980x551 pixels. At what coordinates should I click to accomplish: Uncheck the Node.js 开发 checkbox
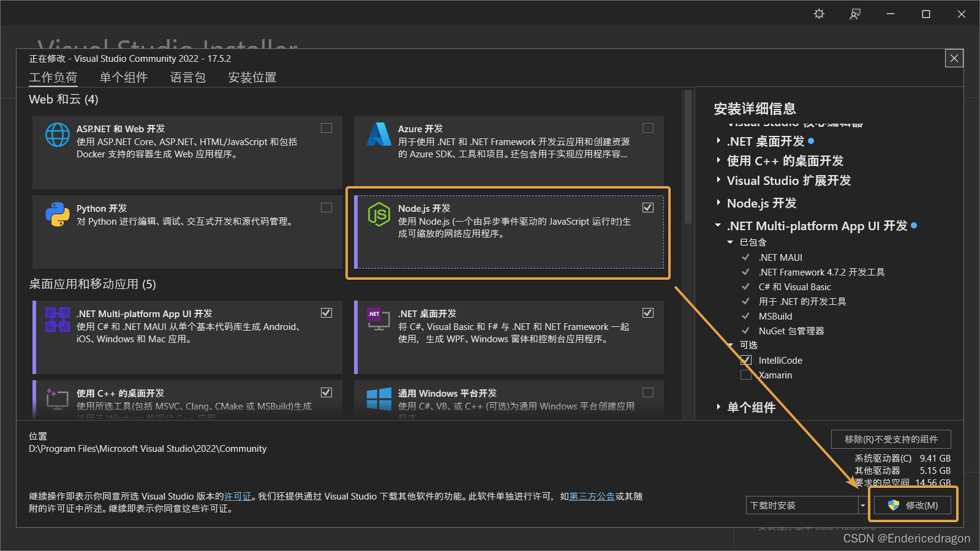[x=647, y=208]
